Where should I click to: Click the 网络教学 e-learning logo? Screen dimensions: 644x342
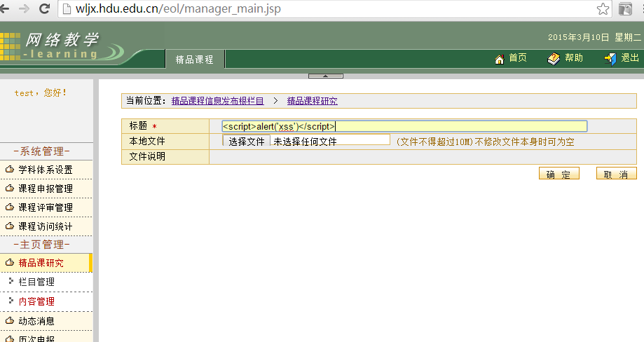pos(62,46)
